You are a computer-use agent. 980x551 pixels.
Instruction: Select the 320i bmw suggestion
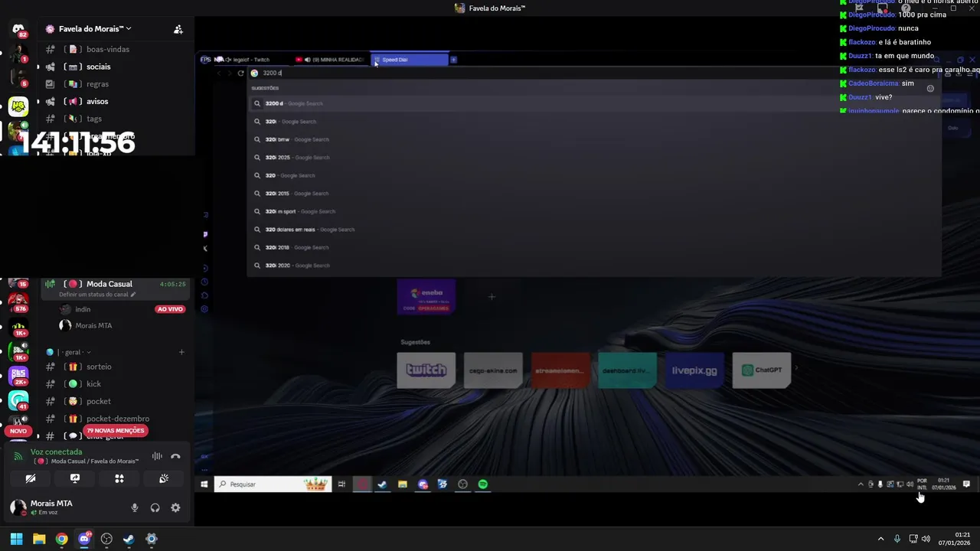click(593, 139)
